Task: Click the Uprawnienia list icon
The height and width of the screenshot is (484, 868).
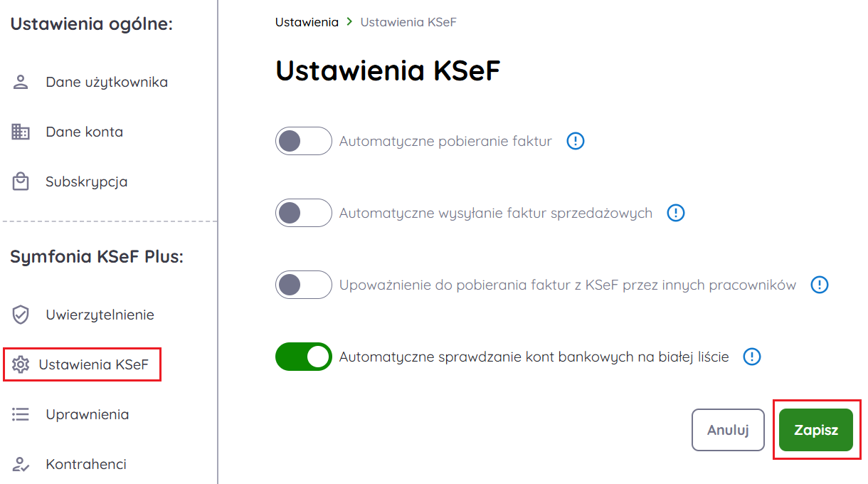Action: [21, 414]
